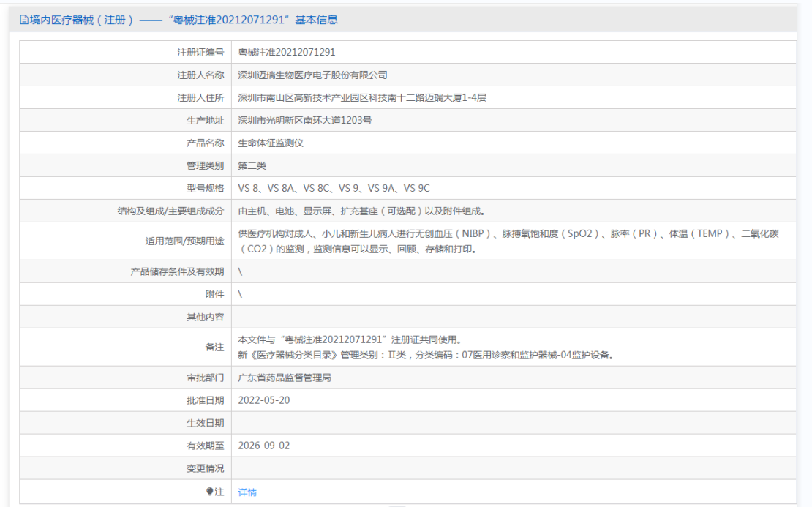Select the product name 生命体征监测仪

[271, 143]
